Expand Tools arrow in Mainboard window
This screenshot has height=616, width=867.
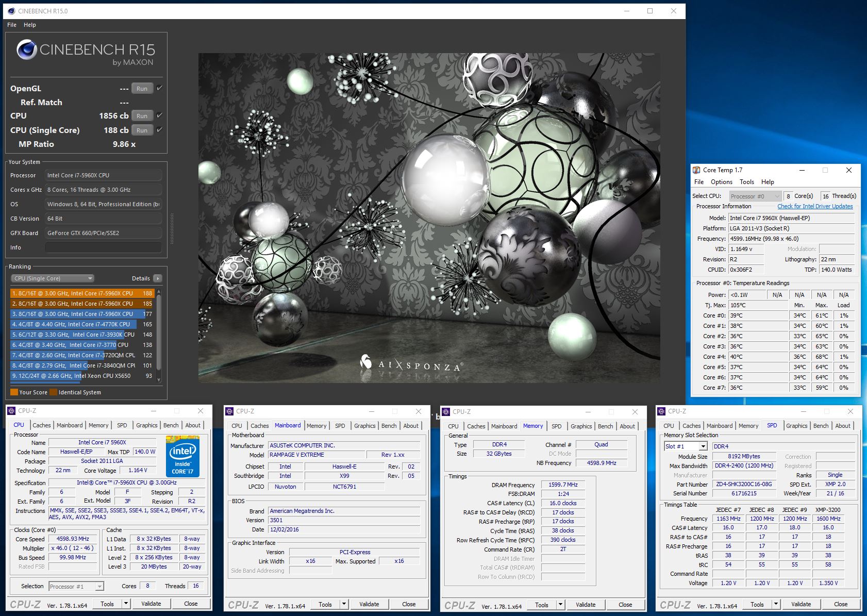pyautogui.click(x=344, y=604)
